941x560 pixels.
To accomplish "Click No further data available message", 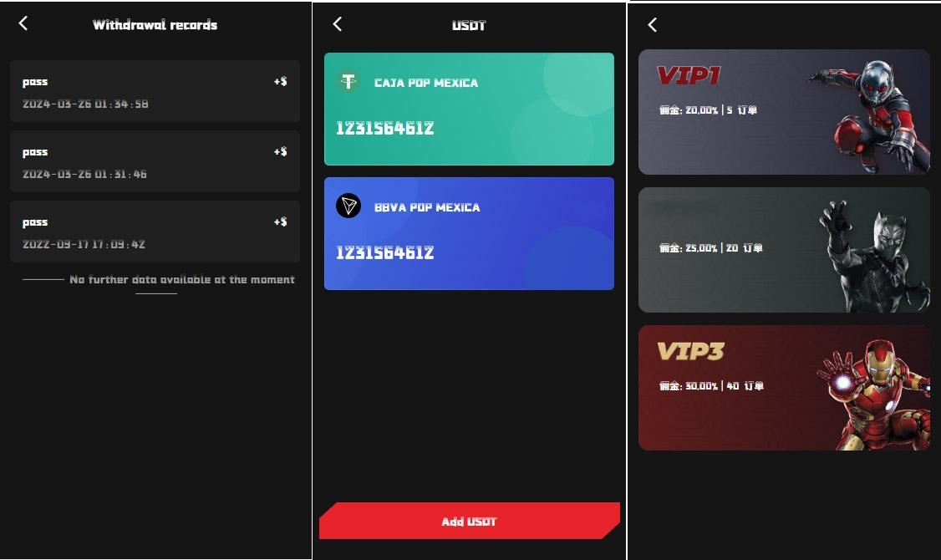I will tap(182, 279).
